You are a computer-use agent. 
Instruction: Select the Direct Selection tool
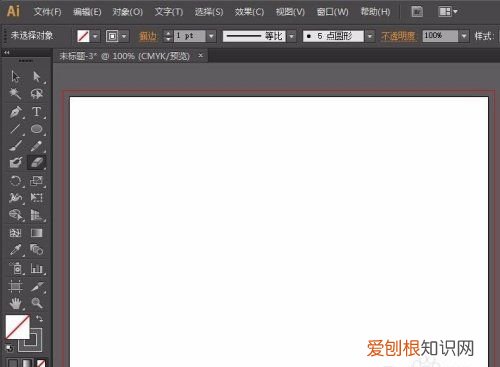pos(37,77)
